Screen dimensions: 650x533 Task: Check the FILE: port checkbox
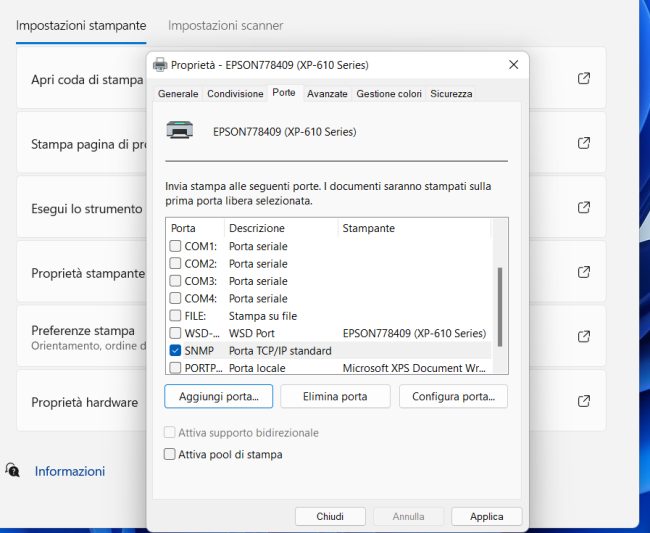175,316
